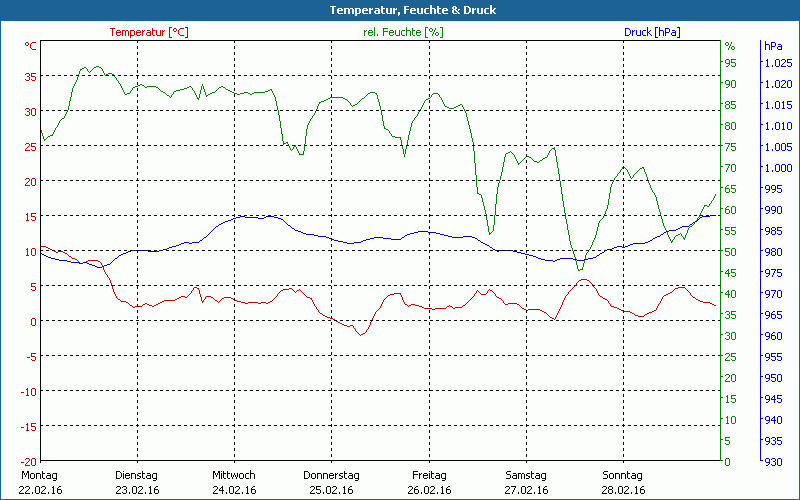Image resolution: width=800 pixels, height=500 pixels.
Task: Click blue pressure axis value "960"
Action: pos(773,336)
